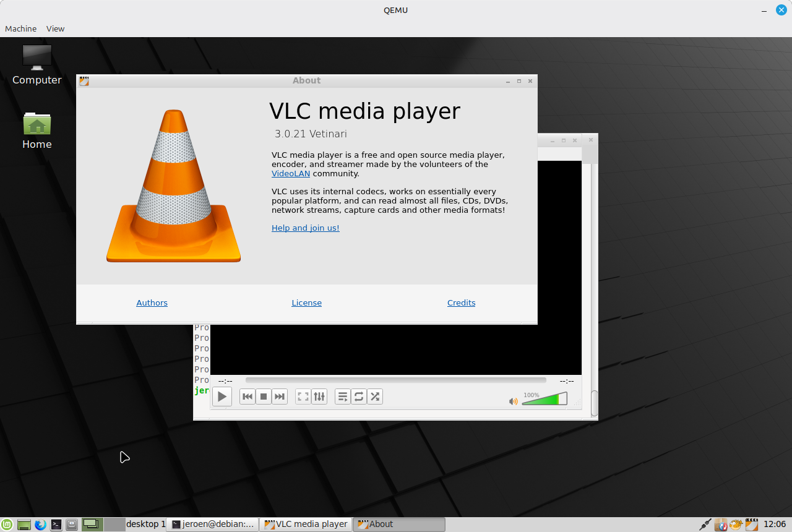Follow the 'Help and join us!' link
The image size is (792, 532).
click(306, 228)
